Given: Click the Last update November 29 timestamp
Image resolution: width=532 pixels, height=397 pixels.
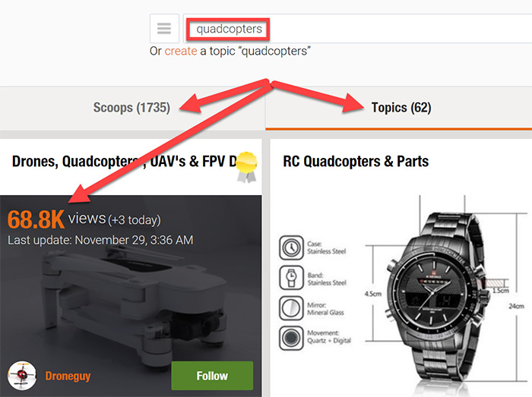Looking at the screenshot, I should [100, 240].
